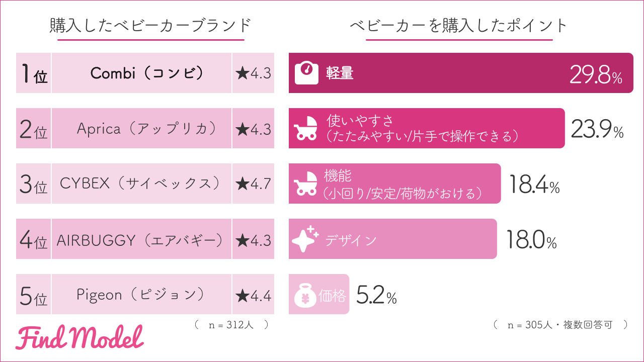Click the ★4.4 rating for Pigeon
The image size is (644, 362).
(253, 295)
